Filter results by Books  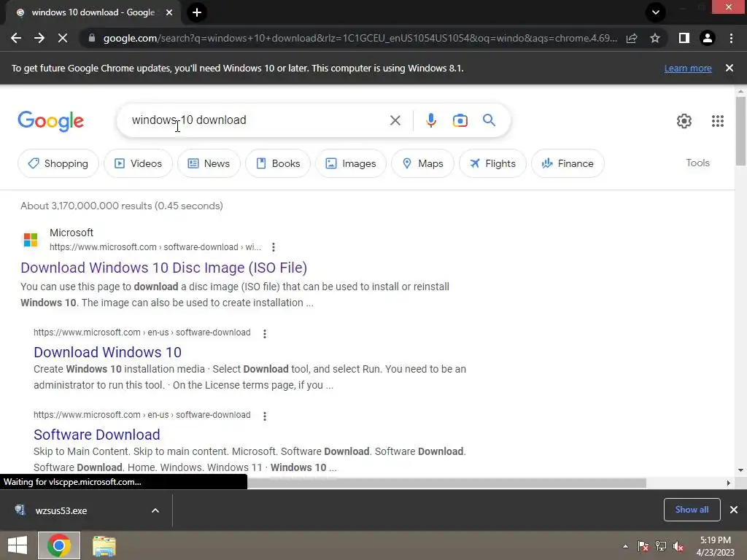(278, 163)
